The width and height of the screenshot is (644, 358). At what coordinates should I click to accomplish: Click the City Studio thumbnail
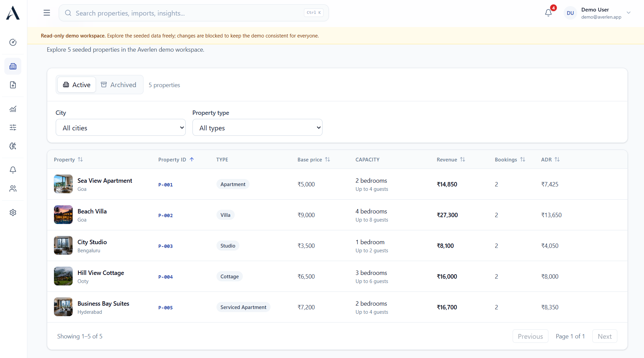pyautogui.click(x=63, y=245)
